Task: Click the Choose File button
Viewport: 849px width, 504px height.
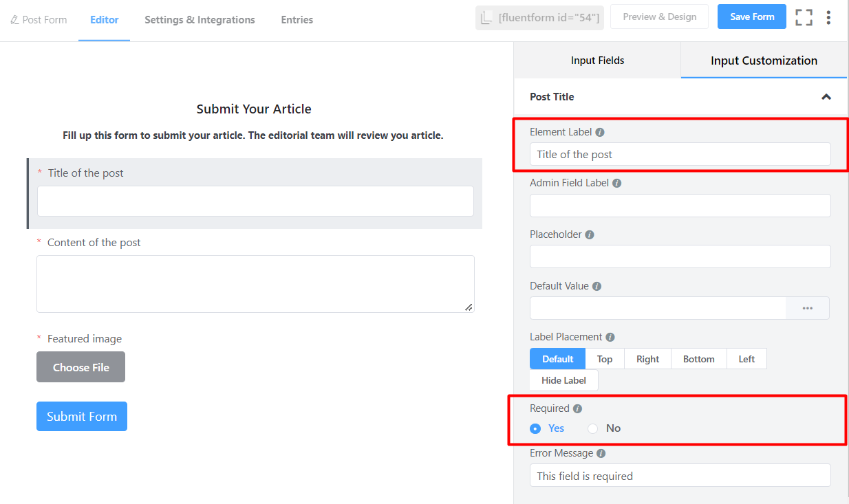Action: coord(80,367)
